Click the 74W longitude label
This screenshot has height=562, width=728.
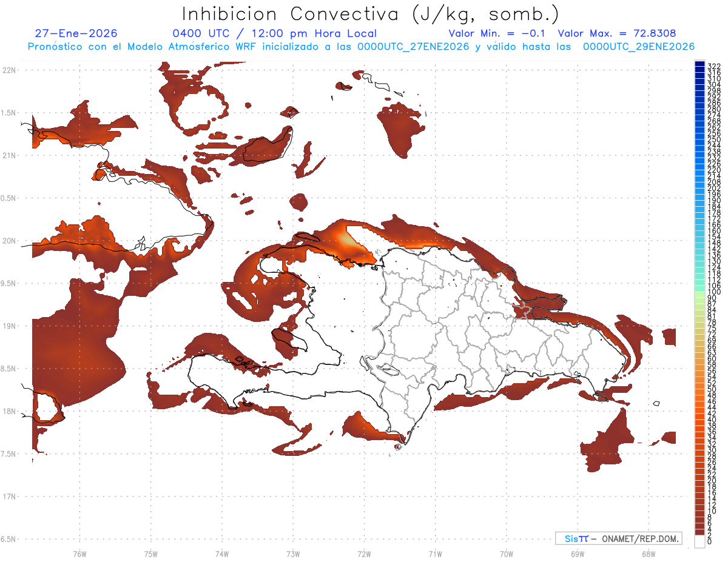pyautogui.click(x=221, y=554)
